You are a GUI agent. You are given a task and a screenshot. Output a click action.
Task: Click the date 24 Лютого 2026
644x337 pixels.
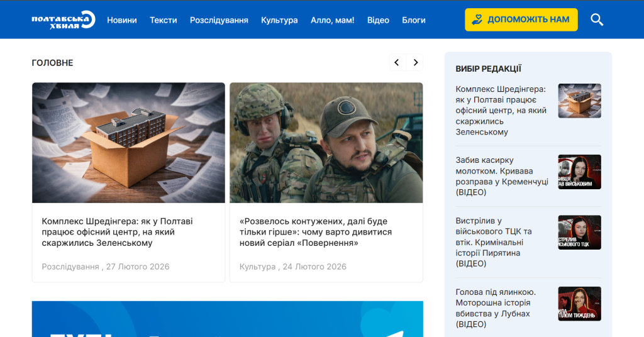314,267
